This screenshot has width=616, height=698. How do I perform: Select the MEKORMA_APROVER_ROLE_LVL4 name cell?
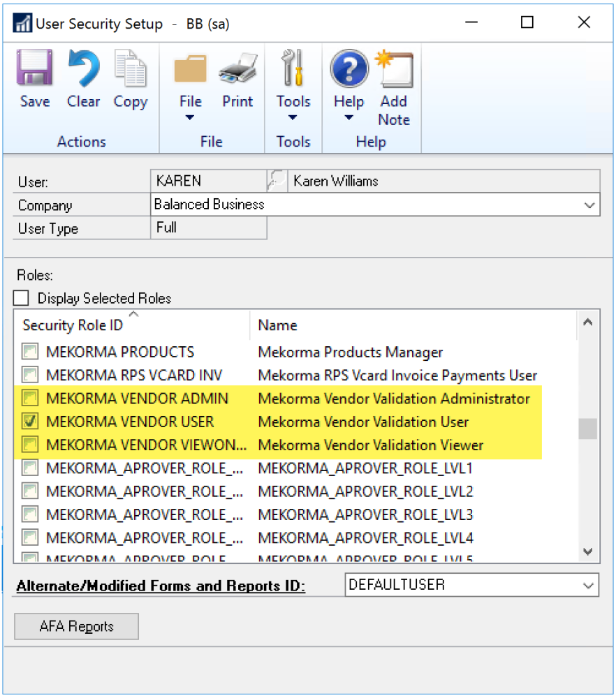366,537
